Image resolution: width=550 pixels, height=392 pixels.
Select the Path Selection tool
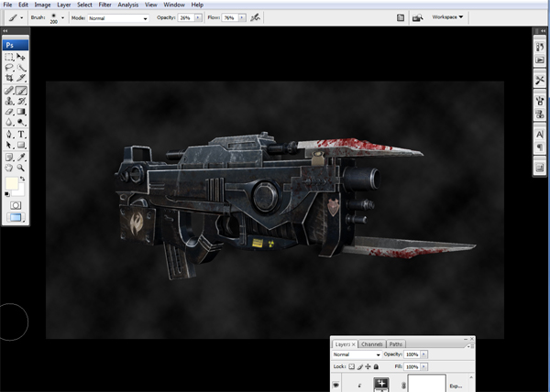tap(9, 145)
